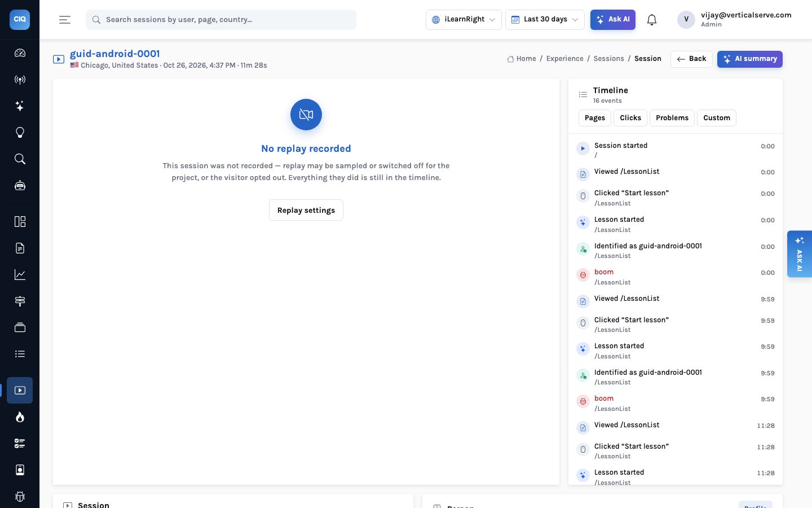
Task: Go to Sessions in breadcrumb
Action: click(608, 59)
